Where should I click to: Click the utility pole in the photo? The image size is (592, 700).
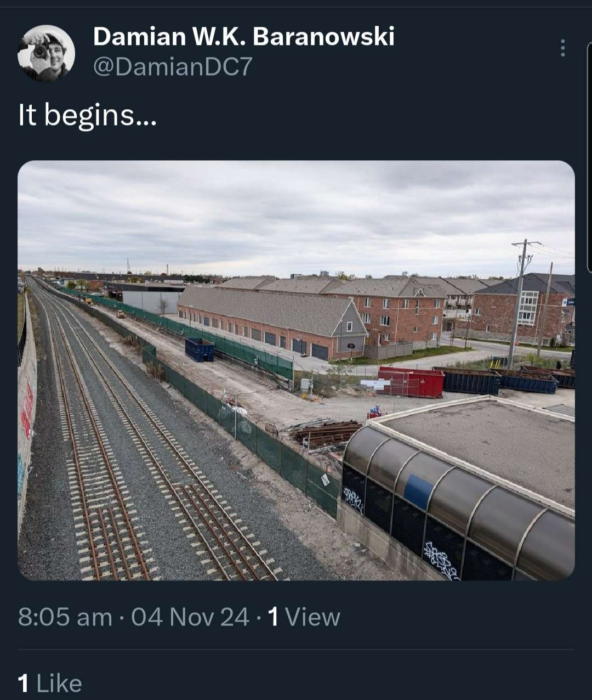[517, 303]
